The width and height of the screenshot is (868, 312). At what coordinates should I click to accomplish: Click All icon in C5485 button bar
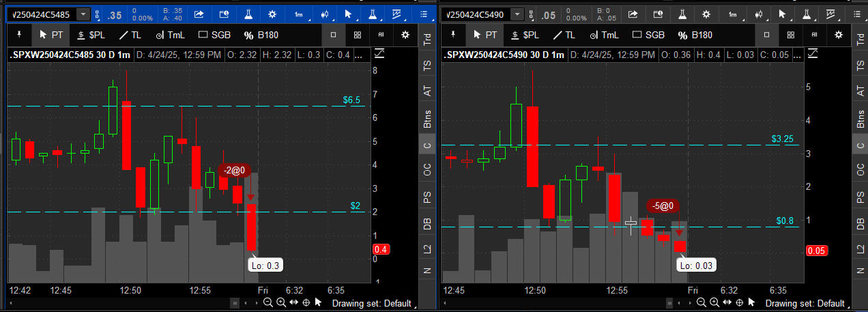(x=381, y=34)
